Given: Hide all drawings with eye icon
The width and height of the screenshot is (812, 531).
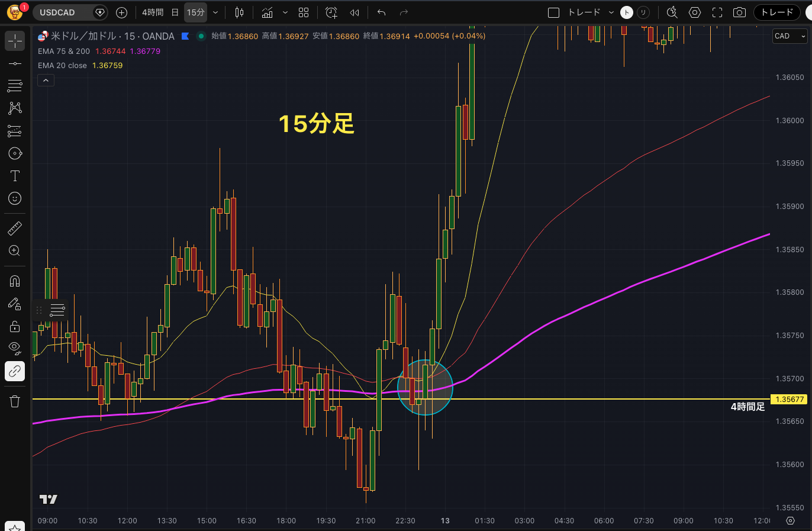Looking at the screenshot, I should (15, 348).
